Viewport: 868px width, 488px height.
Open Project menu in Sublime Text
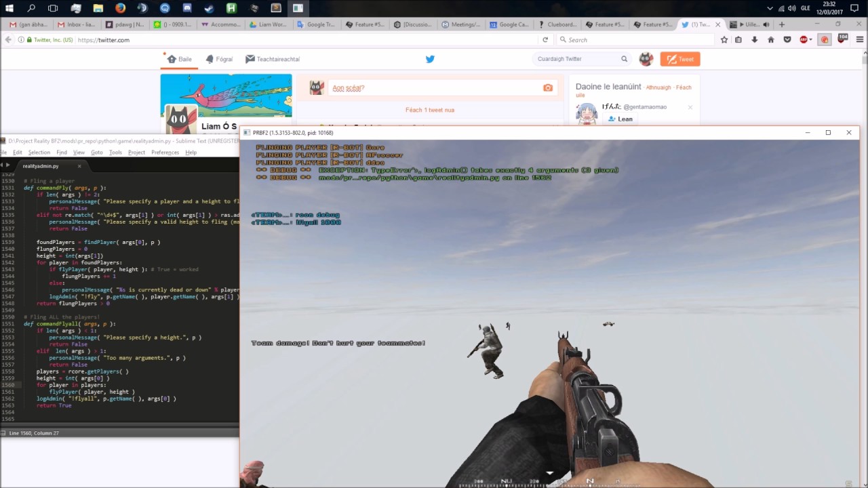136,152
